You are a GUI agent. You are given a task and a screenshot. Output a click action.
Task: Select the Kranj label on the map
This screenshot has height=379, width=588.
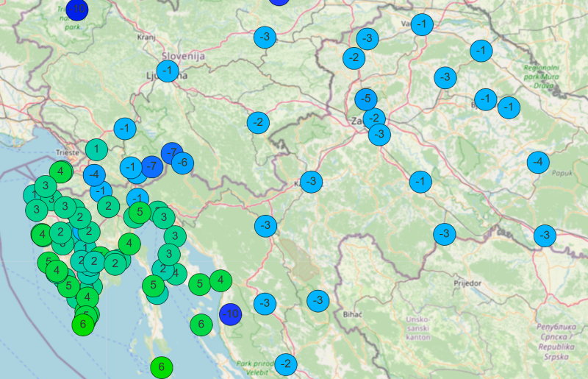click(x=146, y=35)
